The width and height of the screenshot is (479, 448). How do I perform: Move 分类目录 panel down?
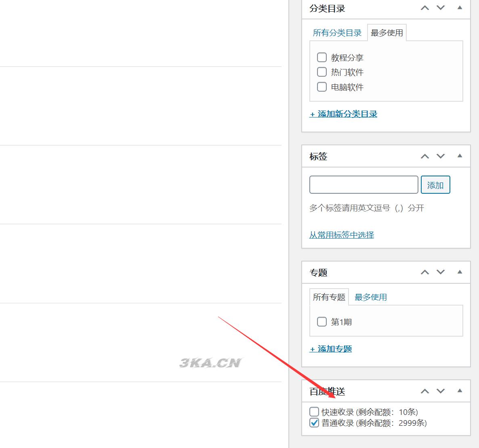pos(441,8)
